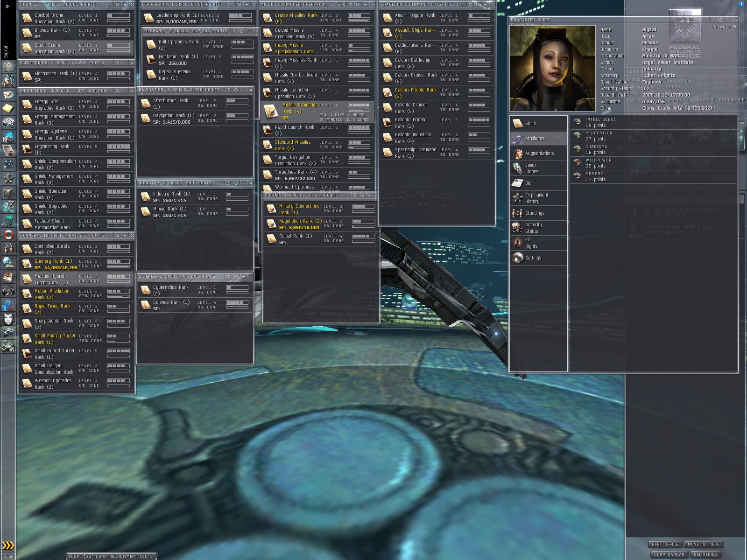
Task: Open the Standings tab
Action: click(538, 213)
